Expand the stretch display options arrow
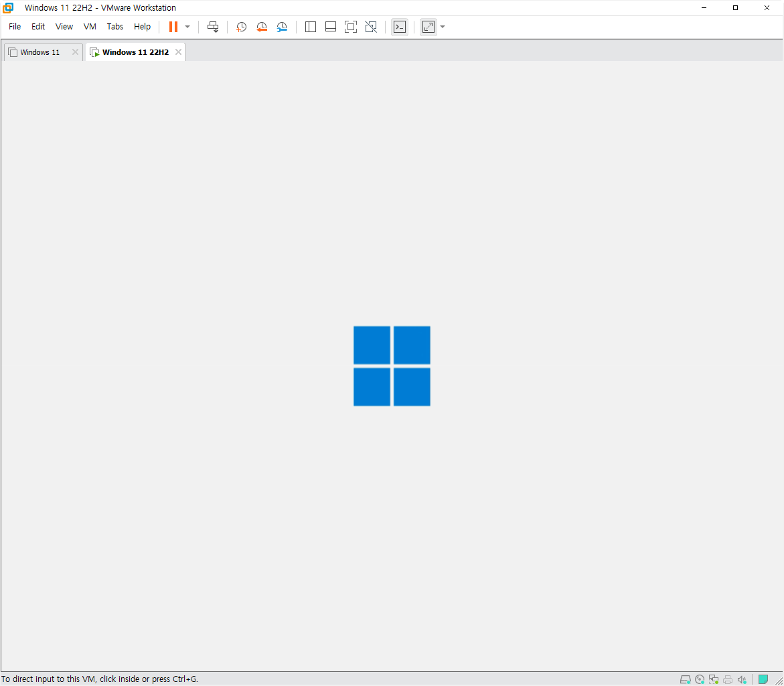784x686 pixels. [443, 27]
